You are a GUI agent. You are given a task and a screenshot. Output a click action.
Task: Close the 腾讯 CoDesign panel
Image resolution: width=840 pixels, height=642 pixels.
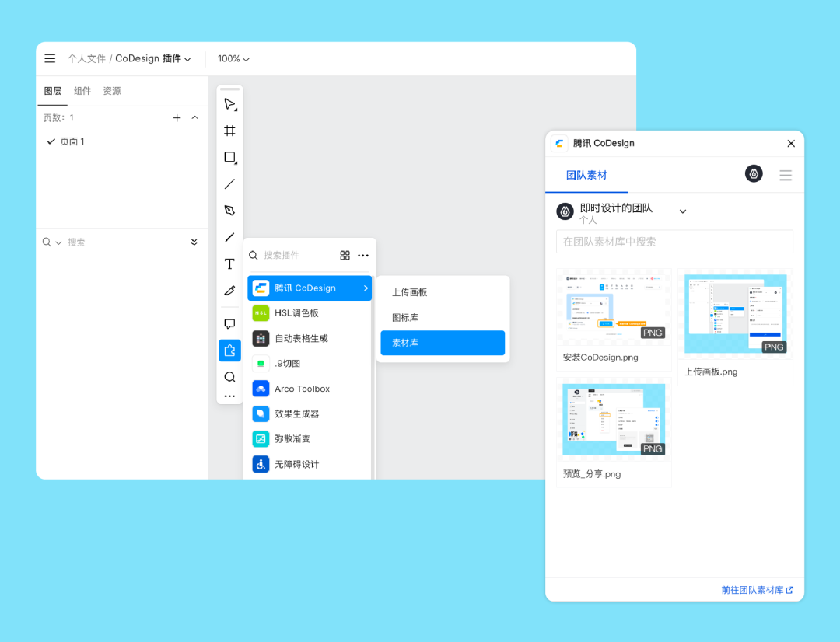(x=791, y=144)
